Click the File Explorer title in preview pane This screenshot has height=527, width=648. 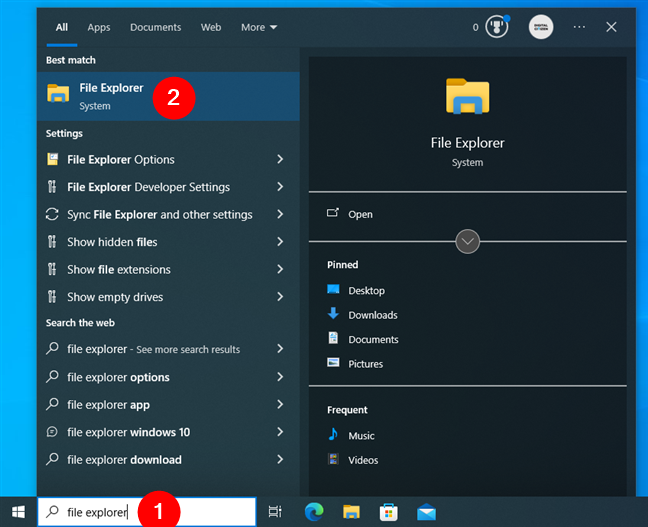pos(467,143)
